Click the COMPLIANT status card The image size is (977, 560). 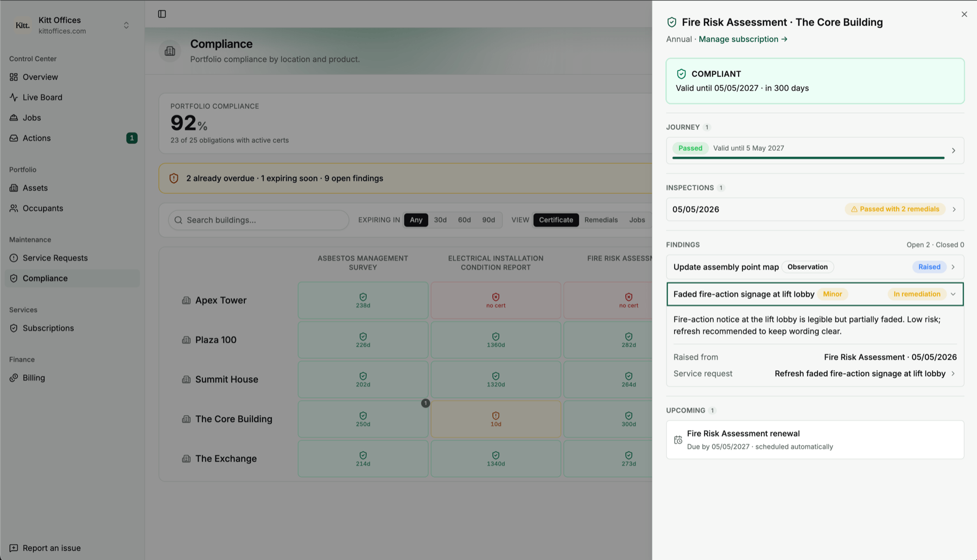[x=815, y=81]
